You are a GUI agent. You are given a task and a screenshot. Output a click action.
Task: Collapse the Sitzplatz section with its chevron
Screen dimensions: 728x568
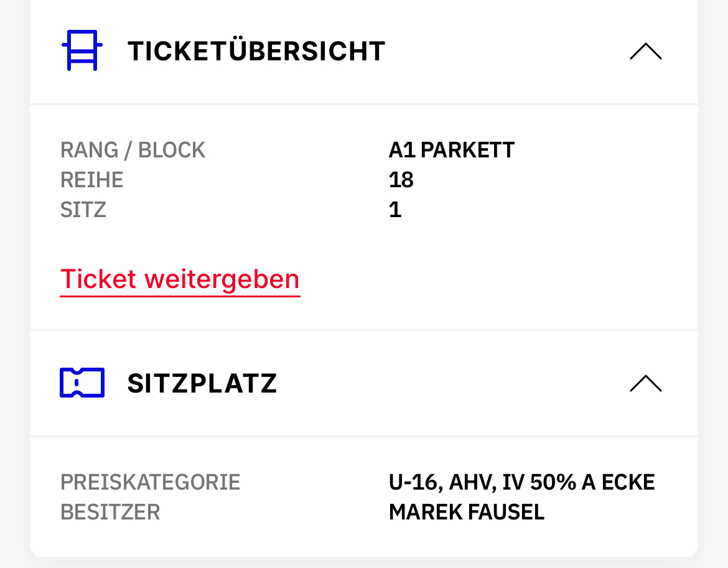(x=645, y=383)
